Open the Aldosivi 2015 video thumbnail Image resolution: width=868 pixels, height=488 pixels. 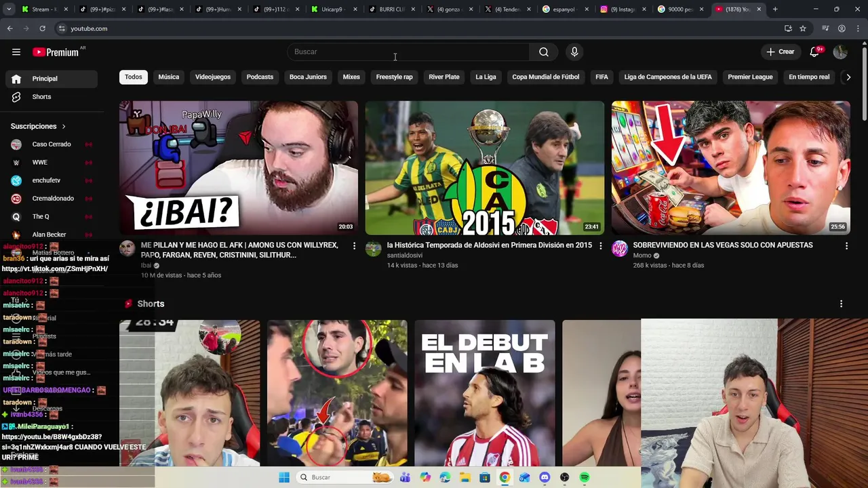click(x=485, y=168)
